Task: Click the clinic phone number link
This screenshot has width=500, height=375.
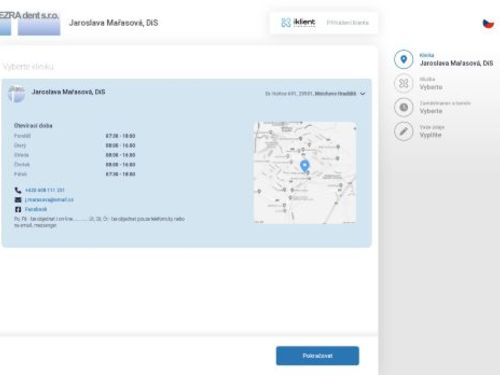Action: coord(45,190)
